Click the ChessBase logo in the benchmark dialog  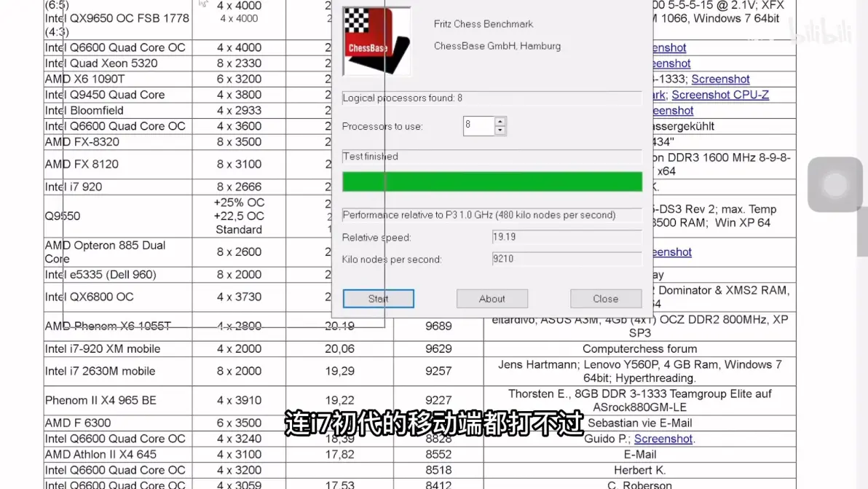tap(377, 41)
